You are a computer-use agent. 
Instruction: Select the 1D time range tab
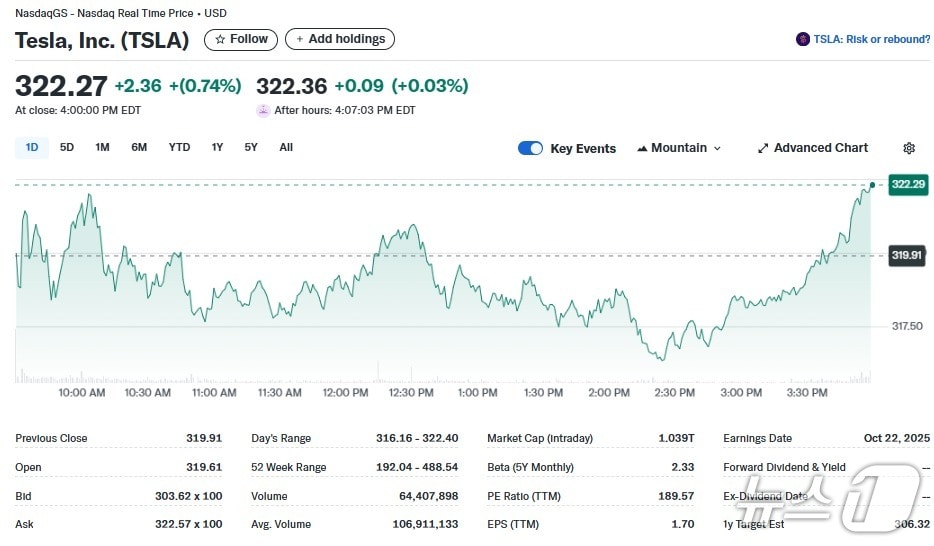pos(31,147)
